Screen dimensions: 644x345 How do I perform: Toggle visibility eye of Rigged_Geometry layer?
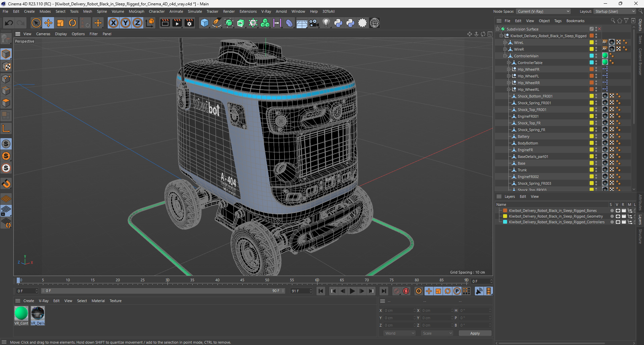(618, 216)
